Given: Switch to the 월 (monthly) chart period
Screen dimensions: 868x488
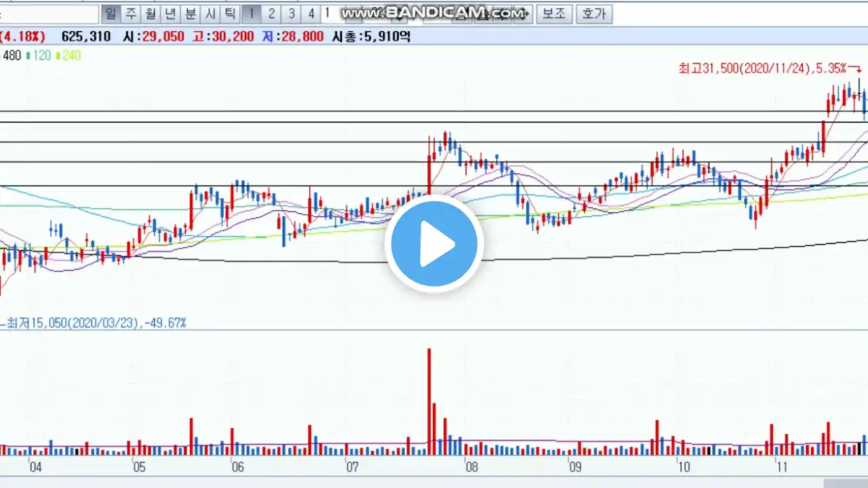Looking at the screenshot, I should (x=151, y=14).
